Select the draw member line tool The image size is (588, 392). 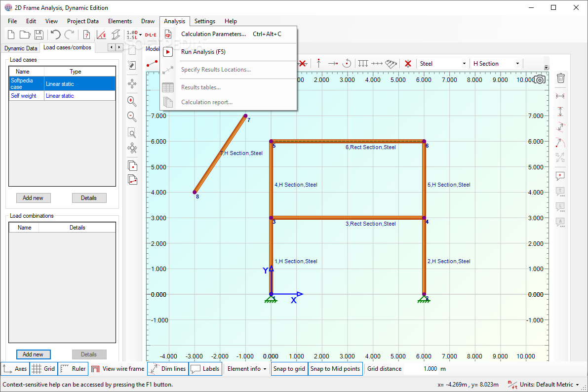click(152, 64)
